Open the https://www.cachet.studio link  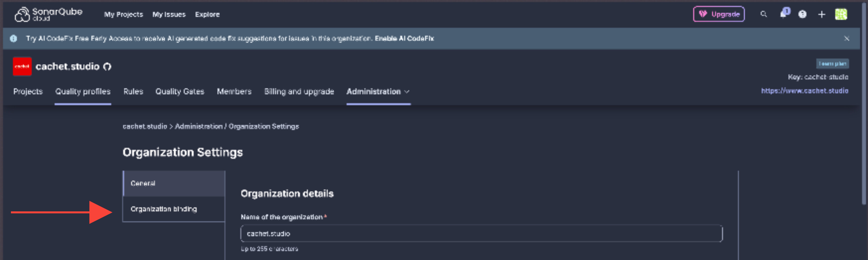(x=805, y=91)
